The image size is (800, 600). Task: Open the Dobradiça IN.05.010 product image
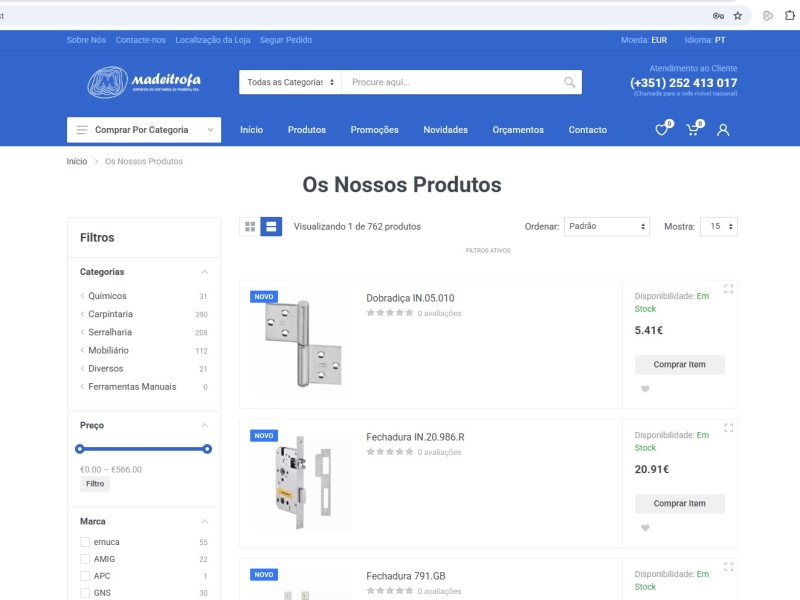point(303,344)
